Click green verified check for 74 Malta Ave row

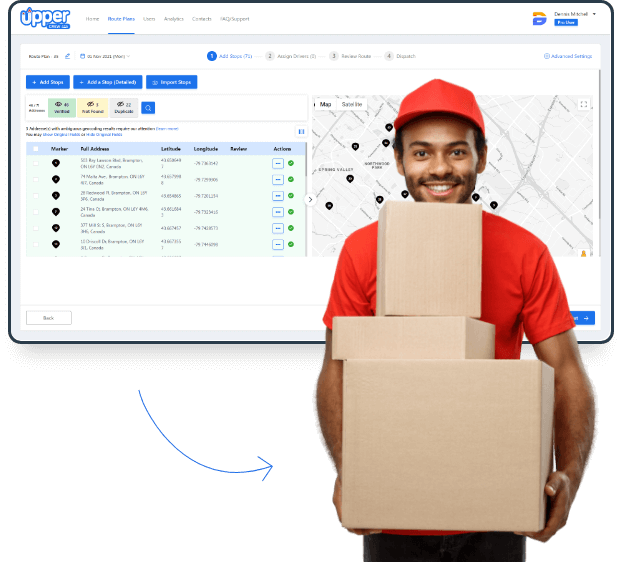tap(291, 179)
